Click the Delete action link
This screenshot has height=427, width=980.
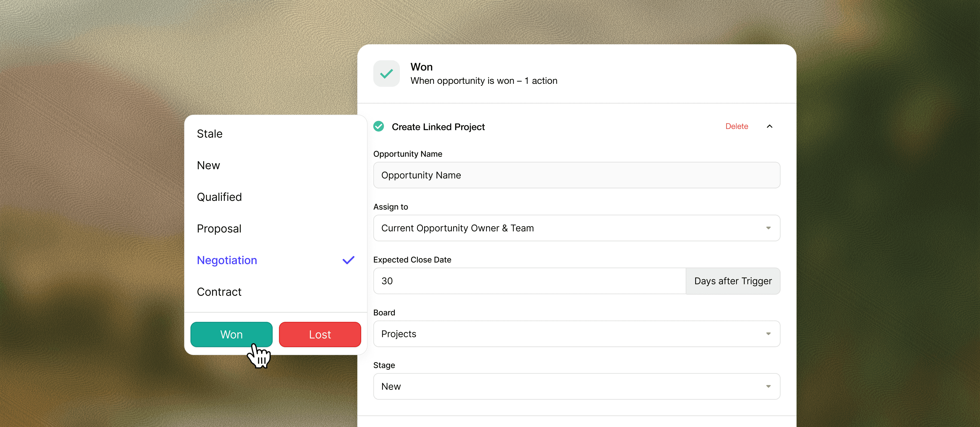[x=737, y=126]
